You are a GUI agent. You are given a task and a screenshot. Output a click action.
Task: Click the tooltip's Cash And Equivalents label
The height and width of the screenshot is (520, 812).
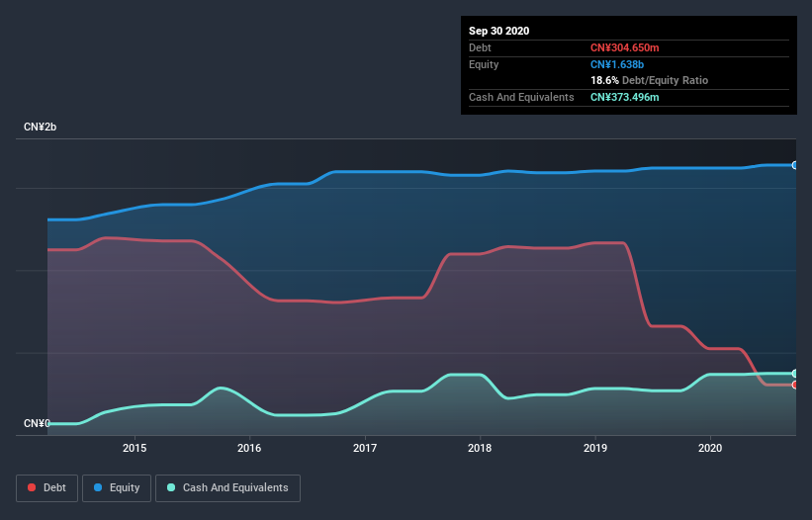(521, 97)
